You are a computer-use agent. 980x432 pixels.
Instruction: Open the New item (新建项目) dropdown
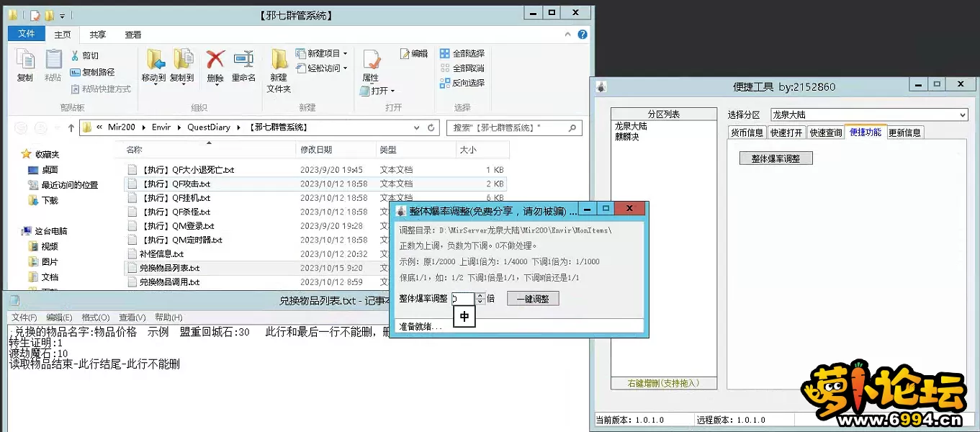click(321, 53)
